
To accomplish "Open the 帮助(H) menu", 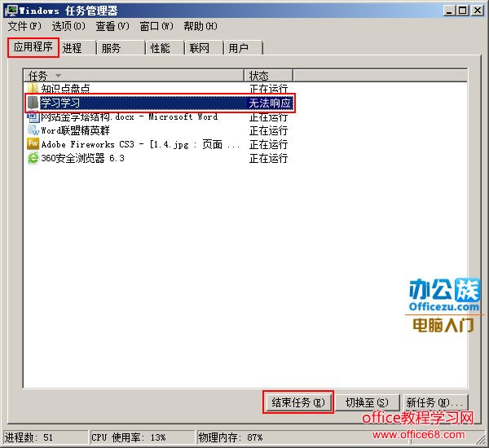I will tap(200, 26).
